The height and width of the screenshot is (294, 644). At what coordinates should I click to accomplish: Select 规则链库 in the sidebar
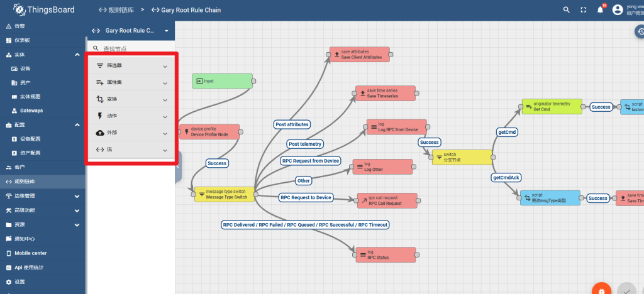43,182
